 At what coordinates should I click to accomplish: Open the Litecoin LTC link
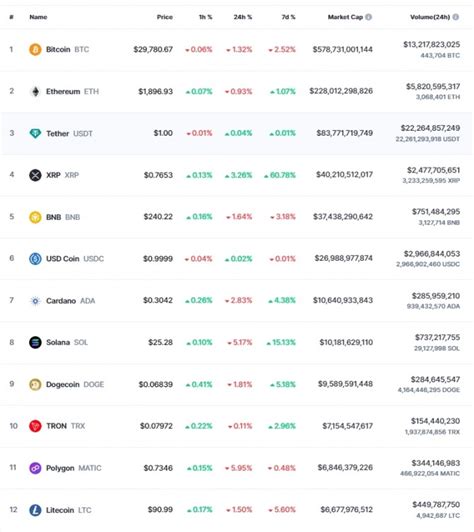pyautogui.click(x=69, y=510)
